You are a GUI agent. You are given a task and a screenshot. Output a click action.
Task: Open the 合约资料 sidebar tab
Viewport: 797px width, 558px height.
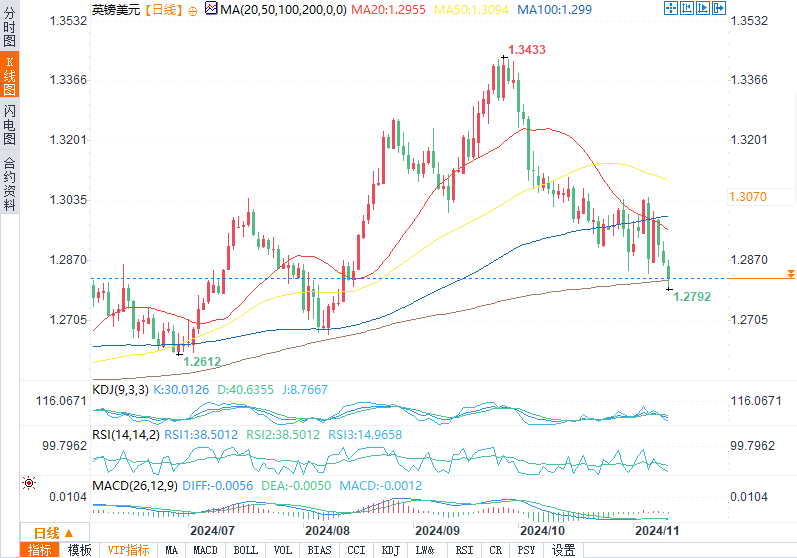click(10, 182)
